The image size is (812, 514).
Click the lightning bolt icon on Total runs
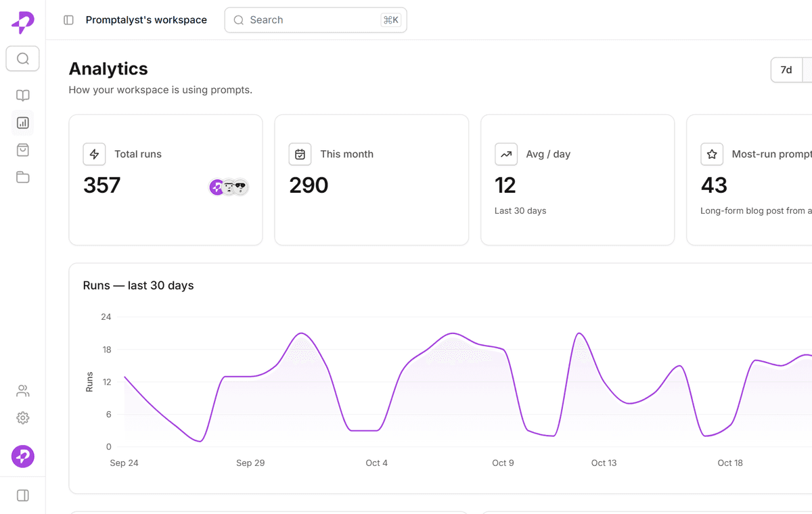(x=95, y=154)
